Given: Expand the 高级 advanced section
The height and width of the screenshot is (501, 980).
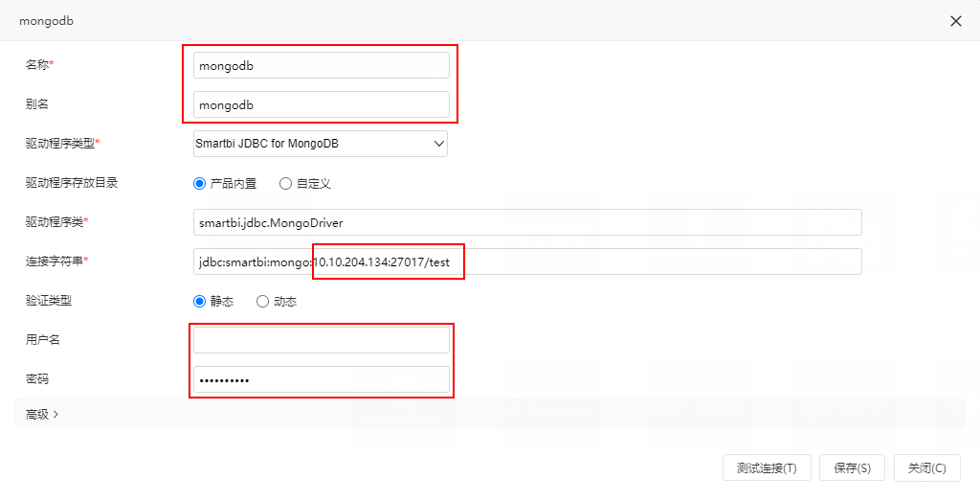Looking at the screenshot, I should pos(42,414).
